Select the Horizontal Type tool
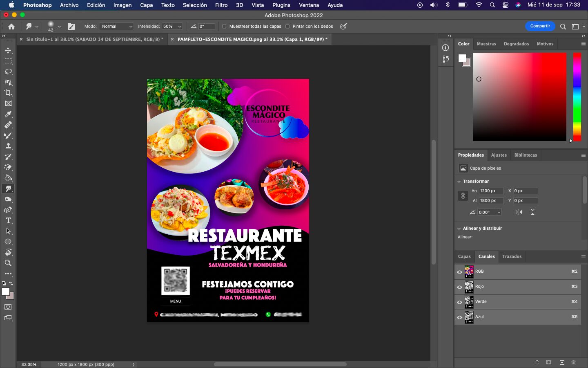Image resolution: width=588 pixels, height=368 pixels. [8, 220]
